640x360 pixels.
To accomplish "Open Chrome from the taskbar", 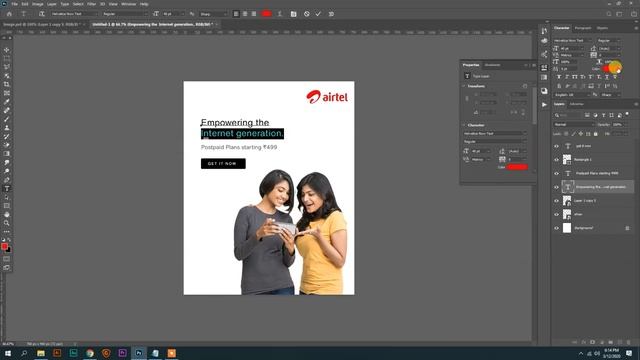I will tap(90, 353).
